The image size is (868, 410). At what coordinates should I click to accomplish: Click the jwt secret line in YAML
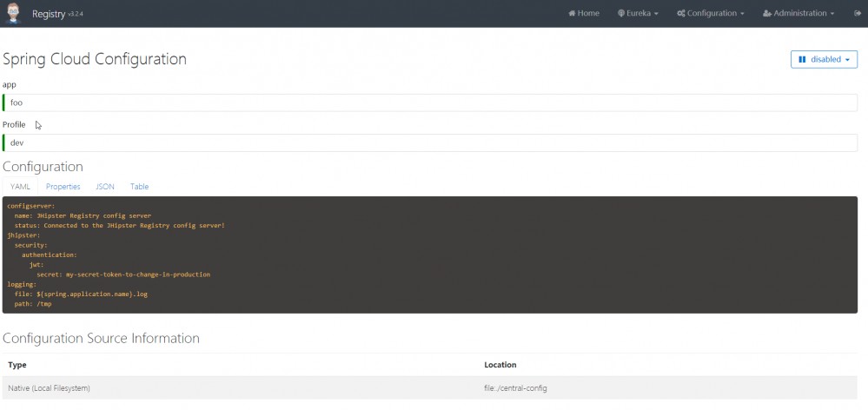click(x=123, y=274)
